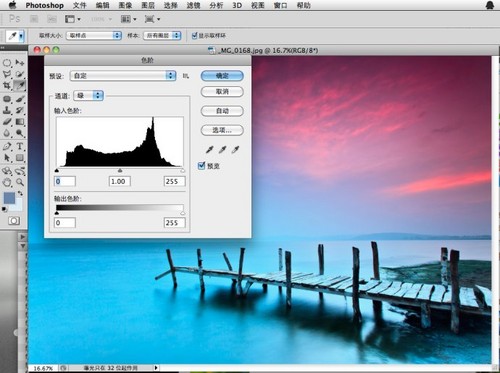The image size is (500, 373).
Task: Pick the gray point eyedropper in Levels
Action: tap(222, 150)
